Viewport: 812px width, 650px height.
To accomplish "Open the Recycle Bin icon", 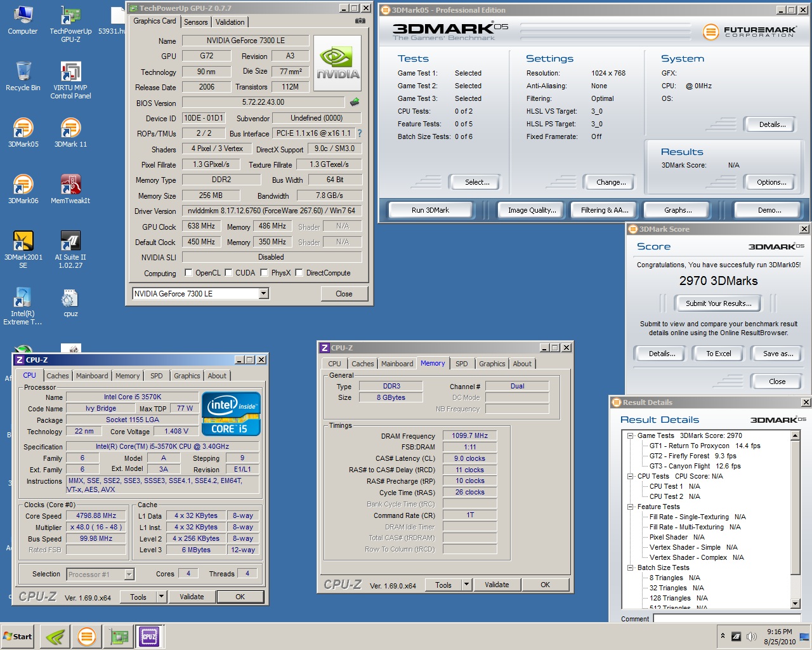I will [23, 76].
